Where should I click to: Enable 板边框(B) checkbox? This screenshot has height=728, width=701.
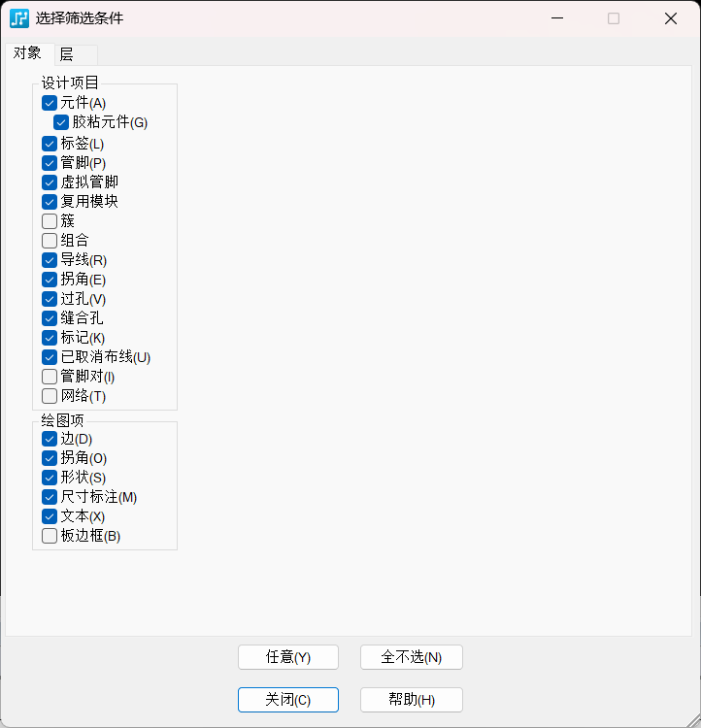tap(50, 536)
